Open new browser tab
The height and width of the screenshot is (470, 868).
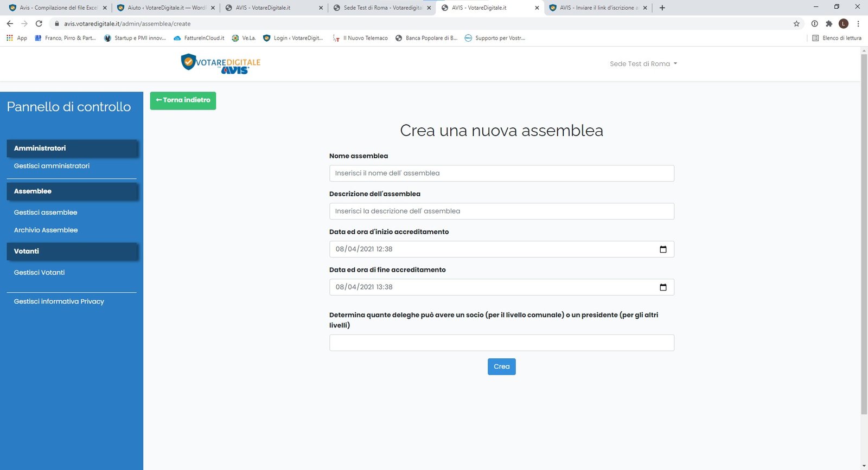pos(662,8)
